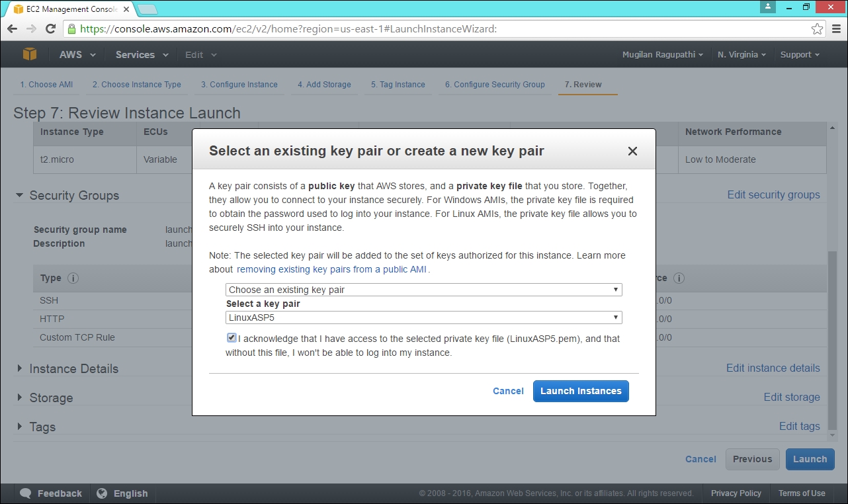
Task: Open the AWS menu dropdown
Action: [77, 55]
